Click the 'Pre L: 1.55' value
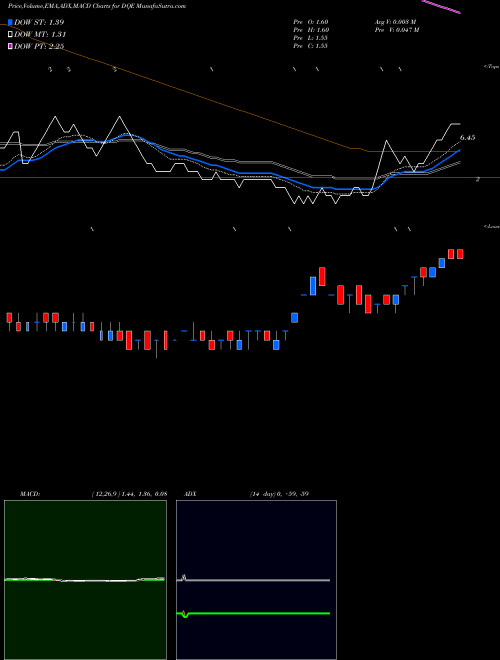500x660 pixels. click(x=311, y=38)
